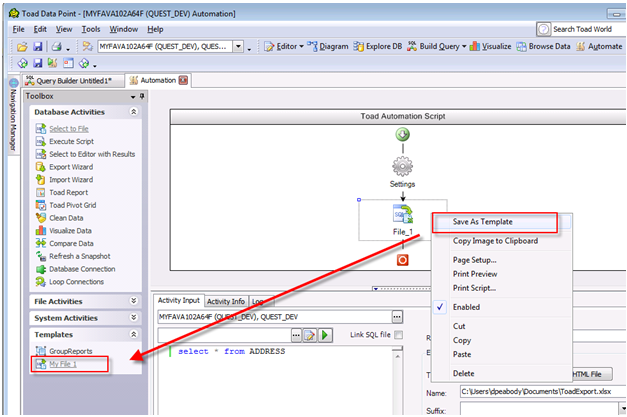Add Clean Data activity

pos(59,218)
